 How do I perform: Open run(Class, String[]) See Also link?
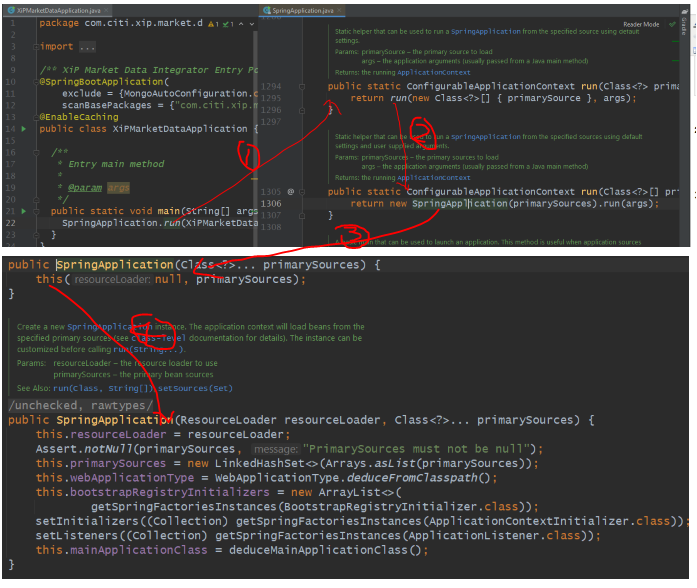[103, 388]
